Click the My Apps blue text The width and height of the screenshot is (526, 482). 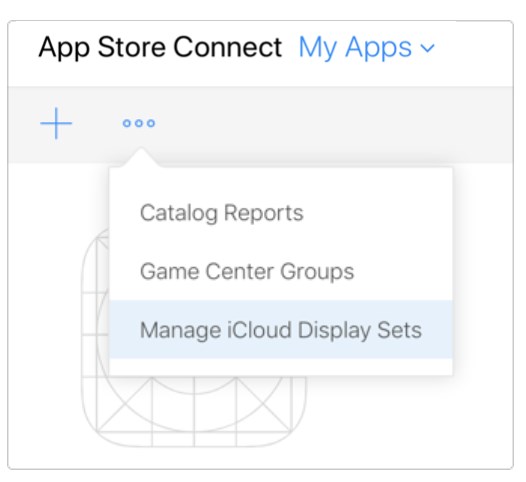pos(355,48)
